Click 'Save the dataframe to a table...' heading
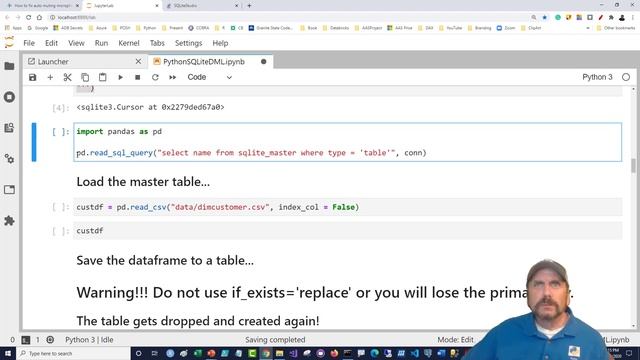640x360 pixels. click(x=165, y=260)
